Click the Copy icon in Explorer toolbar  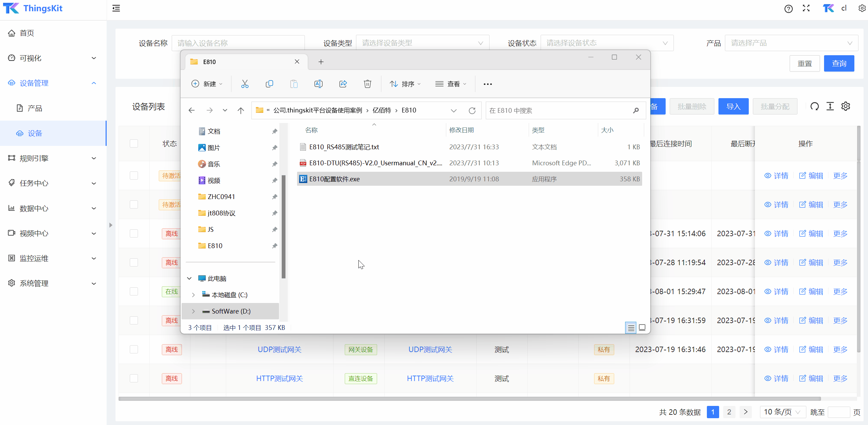point(269,84)
